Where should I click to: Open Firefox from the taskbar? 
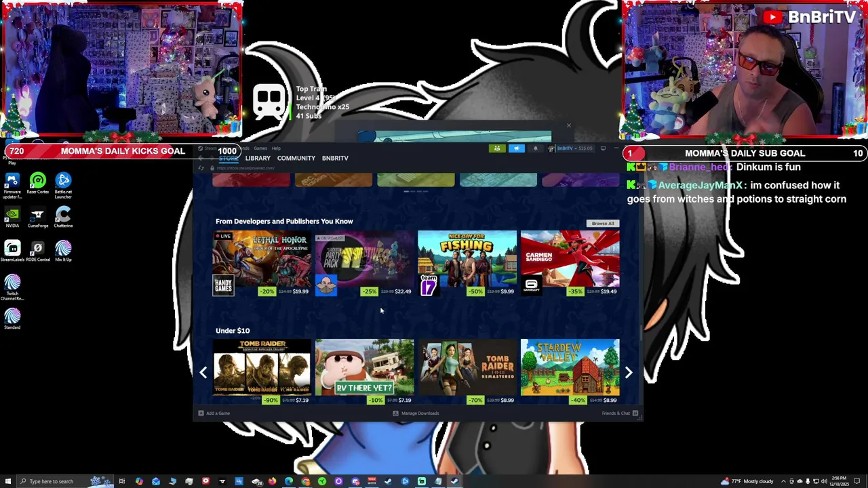(272, 481)
